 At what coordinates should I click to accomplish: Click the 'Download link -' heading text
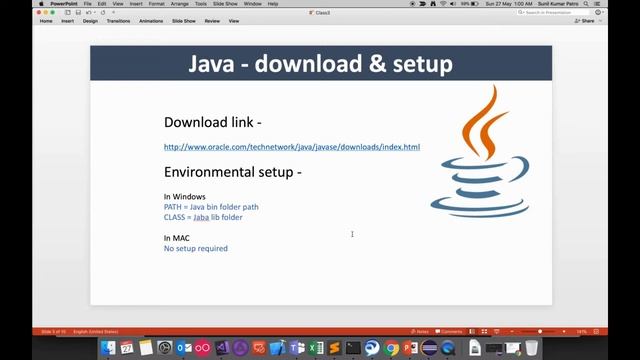tap(213, 122)
